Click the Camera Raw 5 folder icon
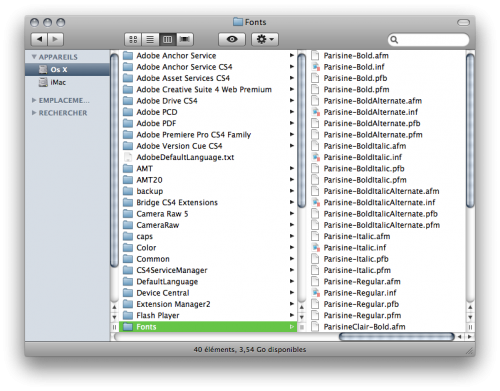 click(x=128, y=214)
